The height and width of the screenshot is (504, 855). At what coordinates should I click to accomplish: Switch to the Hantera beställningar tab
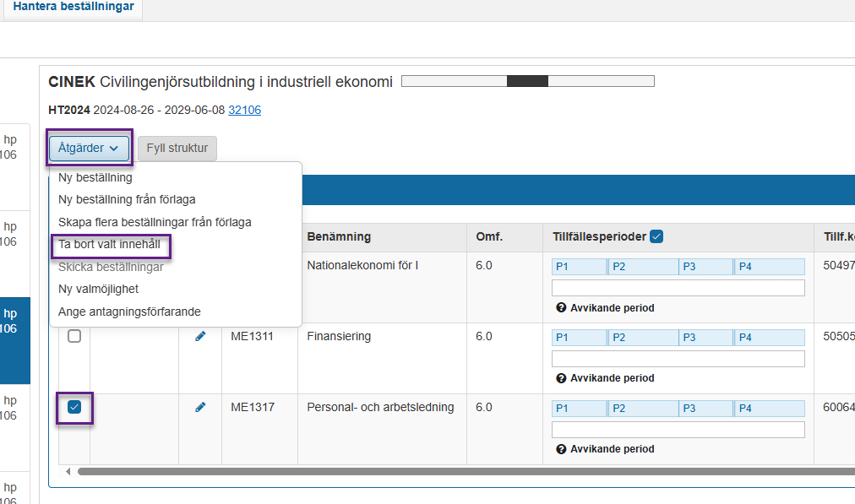pyautogui.click(x=72, y=6)
